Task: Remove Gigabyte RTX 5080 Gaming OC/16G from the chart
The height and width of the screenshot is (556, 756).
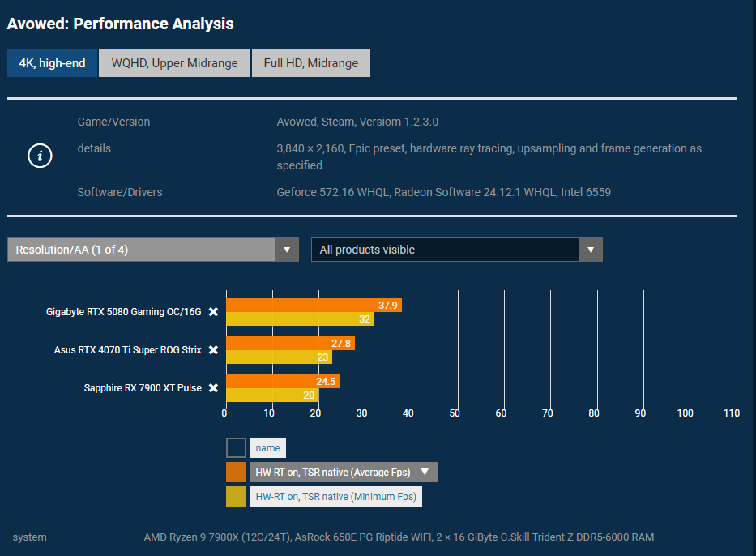Action: [x=213, y=312]
